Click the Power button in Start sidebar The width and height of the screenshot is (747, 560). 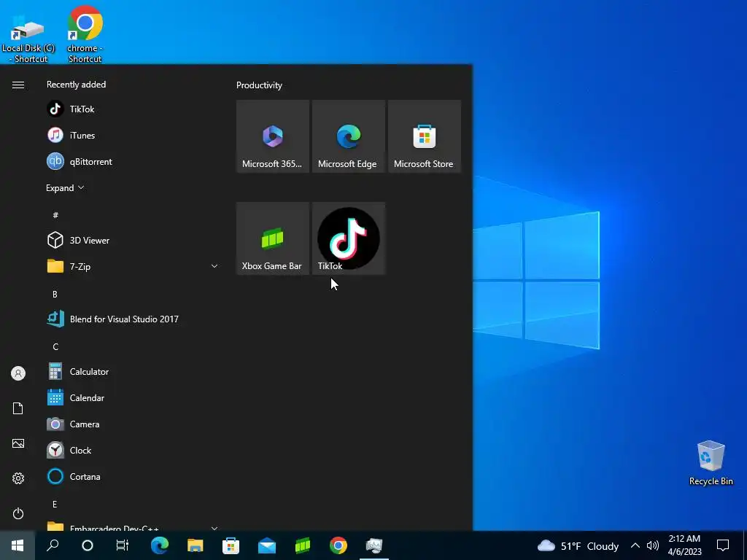[x=18, y=513]
